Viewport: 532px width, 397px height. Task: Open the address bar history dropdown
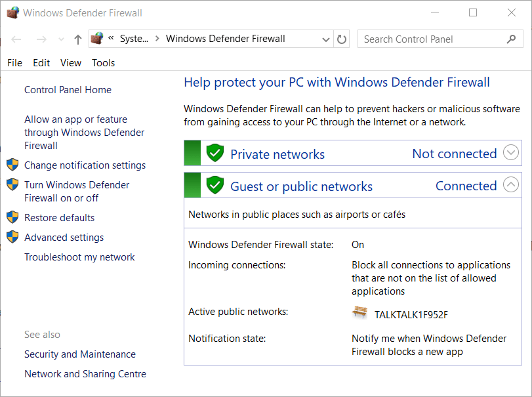click(x=326, y=39)
